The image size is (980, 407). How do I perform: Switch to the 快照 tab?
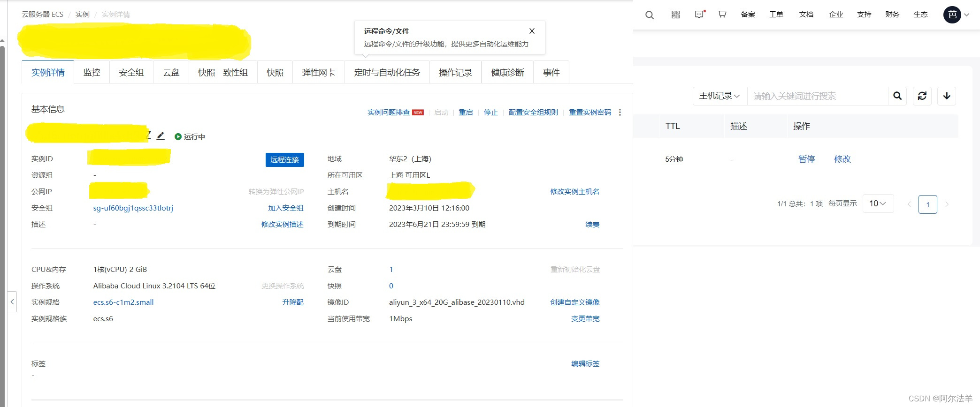coord(275,72)
